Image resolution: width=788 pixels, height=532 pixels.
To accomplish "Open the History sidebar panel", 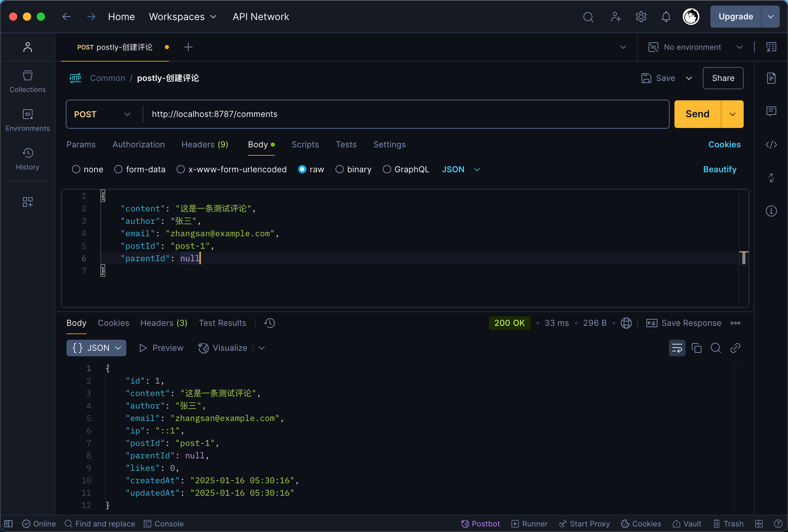I will (x=27, y=159).
